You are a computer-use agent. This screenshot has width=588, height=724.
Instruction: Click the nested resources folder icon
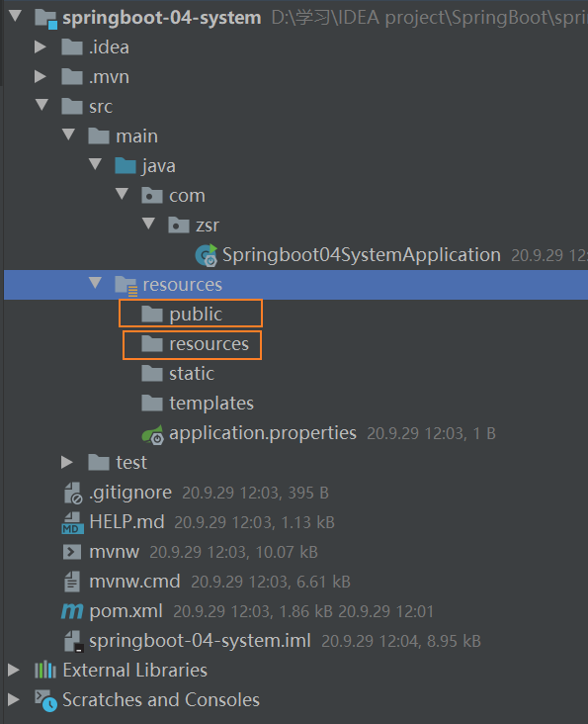click(152, 343)
